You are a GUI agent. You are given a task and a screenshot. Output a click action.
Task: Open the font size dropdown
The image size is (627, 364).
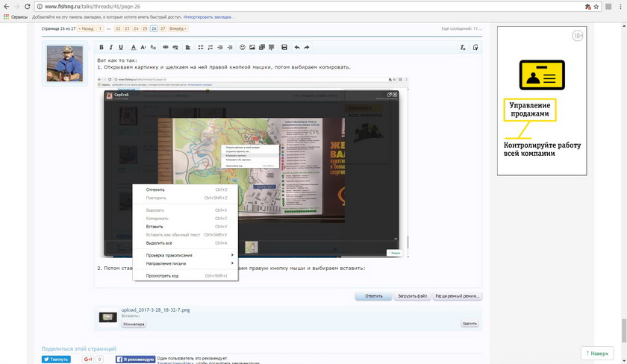pos(144,47)
